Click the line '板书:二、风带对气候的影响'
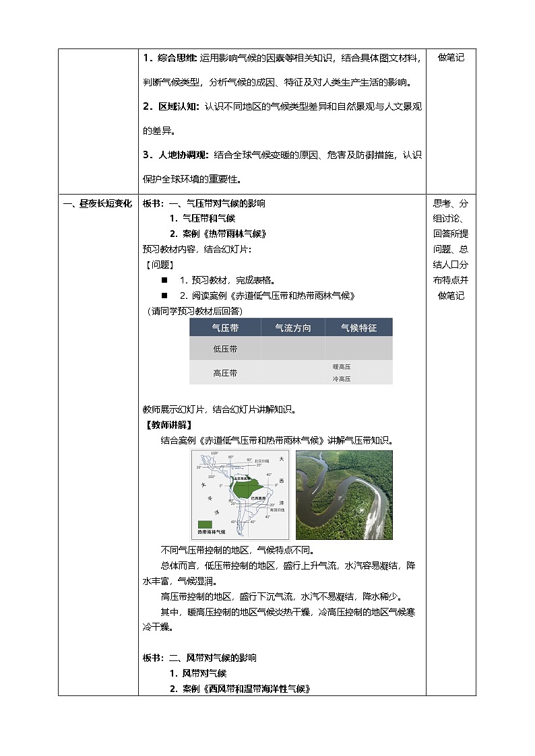This screenshot has width=535, height=756. pyautogui.click(x=199, y=658)
